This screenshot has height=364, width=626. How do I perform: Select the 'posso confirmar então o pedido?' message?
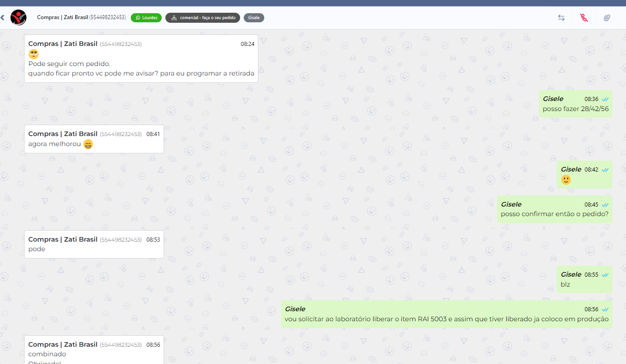(x=554, y=214)
